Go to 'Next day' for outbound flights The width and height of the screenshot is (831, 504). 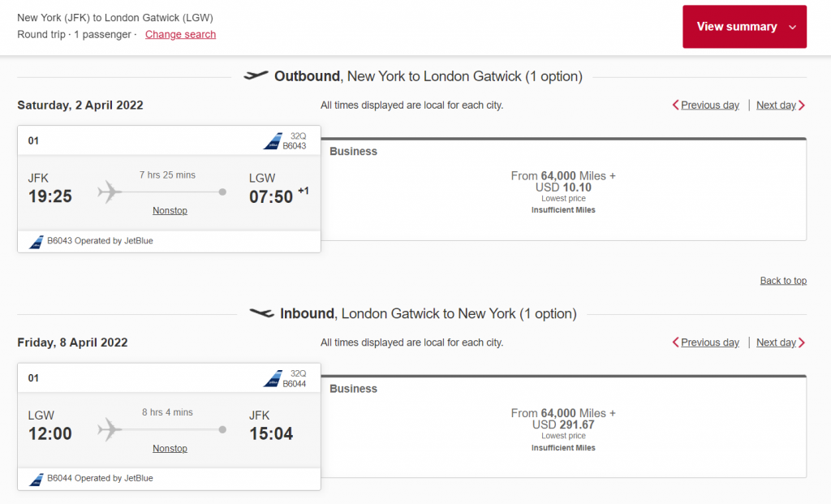775,105
